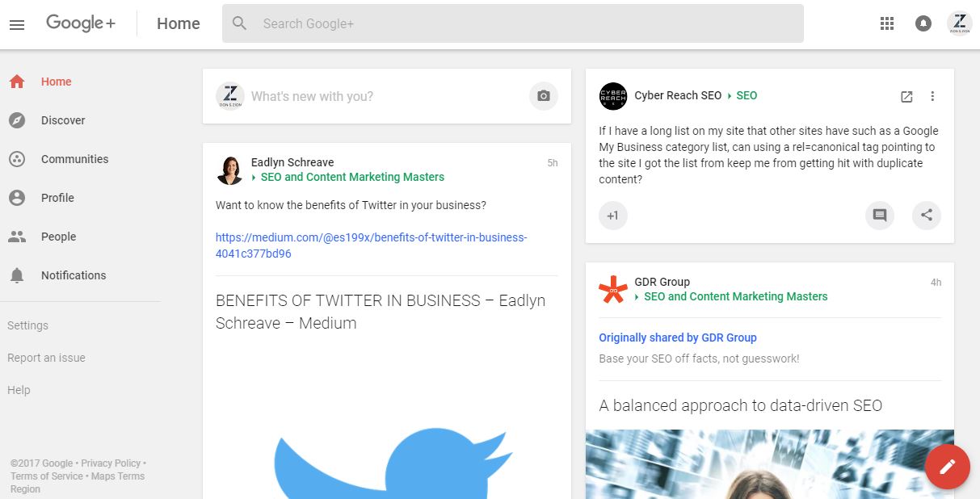Click the notifications bell in the top bar

pos(922,23)
